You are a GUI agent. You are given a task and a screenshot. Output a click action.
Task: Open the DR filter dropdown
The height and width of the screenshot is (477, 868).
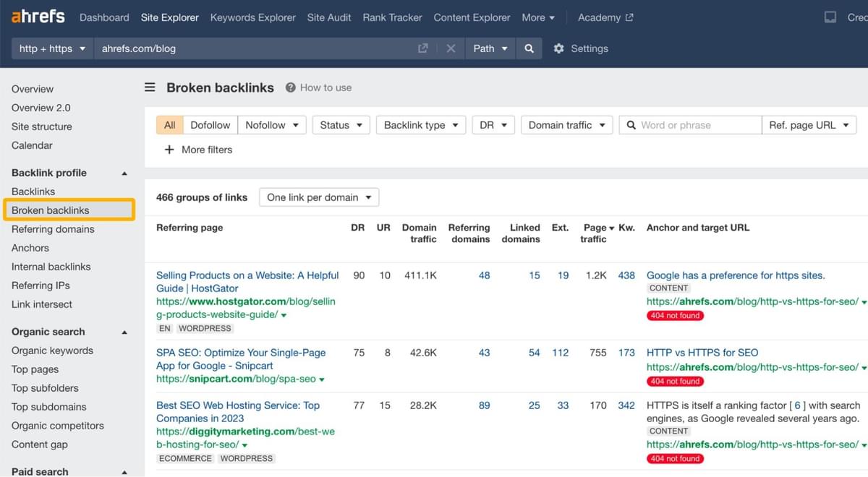click(x=493, y=125)
